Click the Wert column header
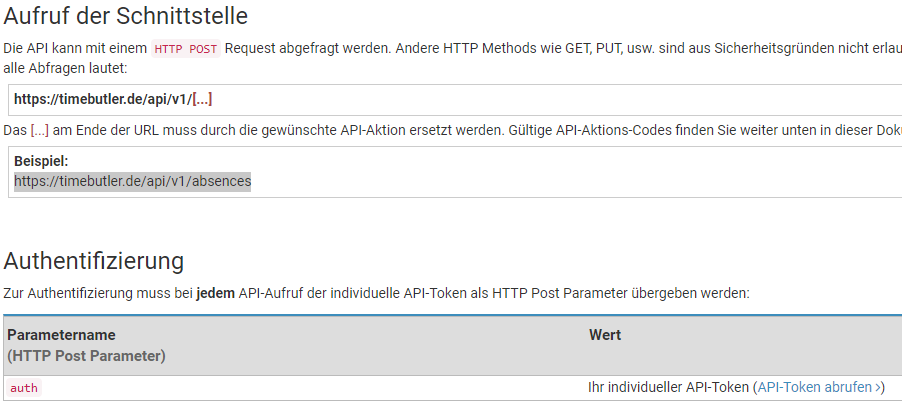The height and width of the screenshot is (412, 902). (x=605, y=335)
